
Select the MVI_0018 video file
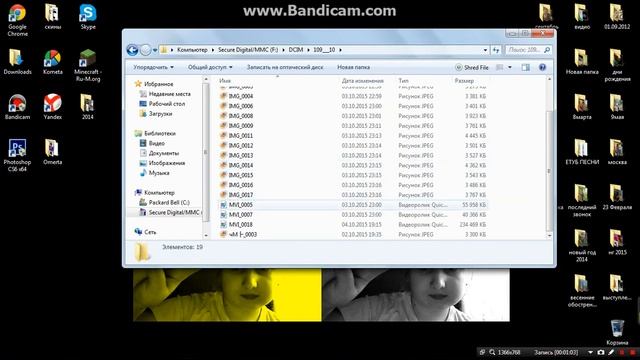click(x=353, y=224)
